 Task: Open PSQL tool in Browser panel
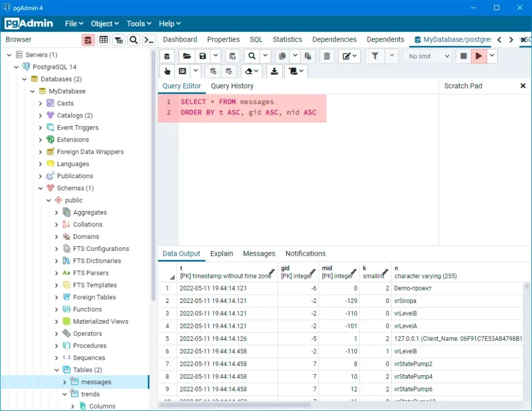[x=149, y=40]
